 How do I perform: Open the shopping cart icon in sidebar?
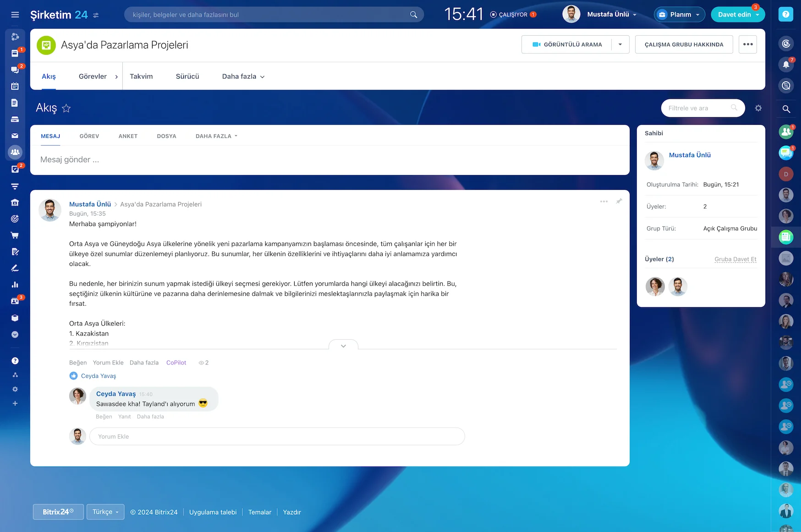tap(15, 235)
